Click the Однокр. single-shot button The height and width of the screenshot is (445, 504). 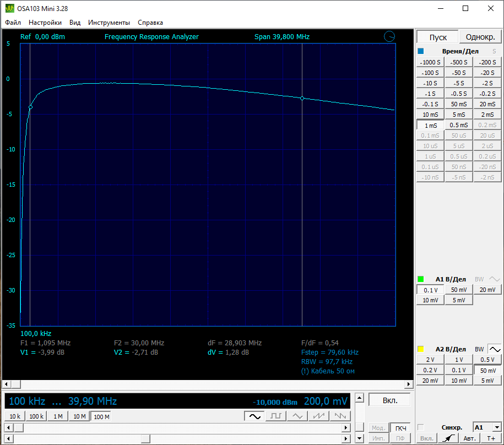pyautogui.click(x=480, y=37)
